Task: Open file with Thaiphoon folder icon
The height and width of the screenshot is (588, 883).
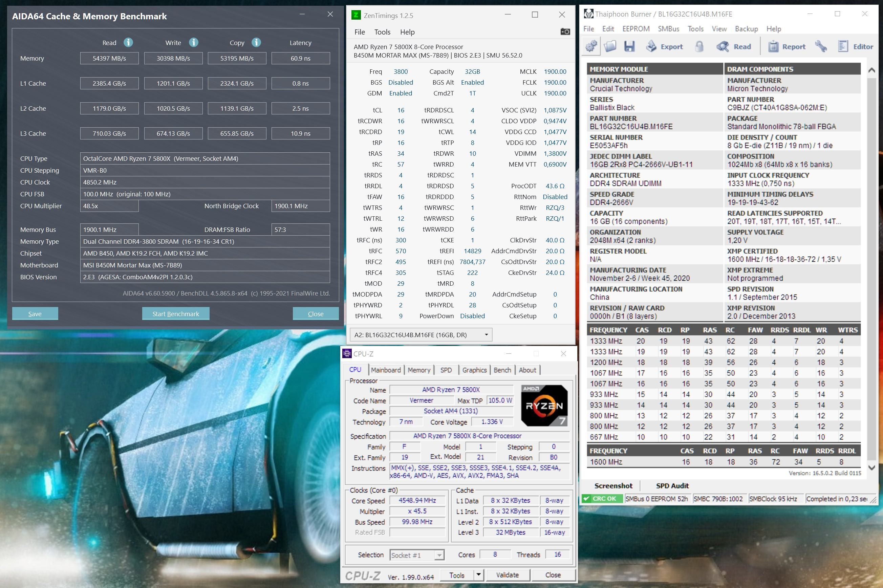Action: click(610, 46)
